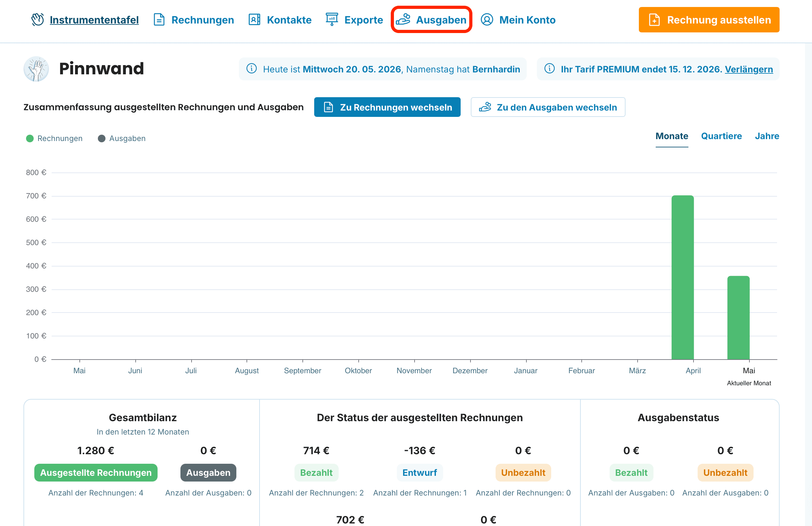This screenshot has width=812, height=526.
Task: Click the document icon beside Rechnungen
Action: point(159,20)
